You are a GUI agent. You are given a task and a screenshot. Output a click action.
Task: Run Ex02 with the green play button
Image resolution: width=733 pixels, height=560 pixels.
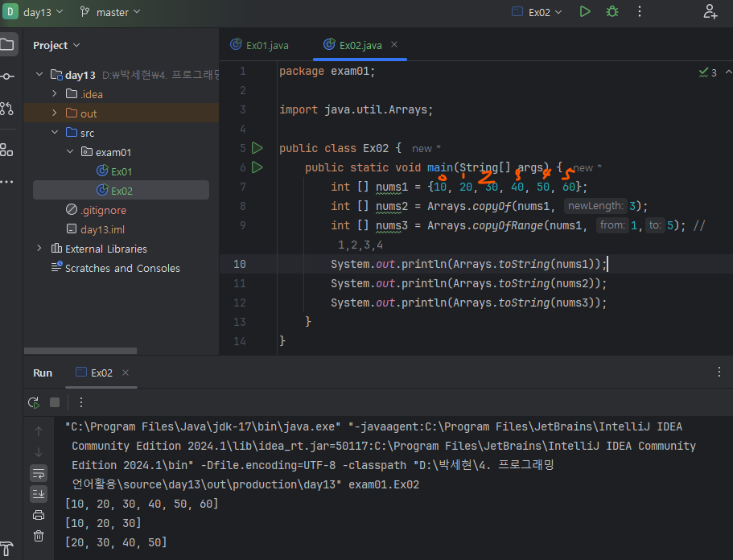click(x=585, y=11)
